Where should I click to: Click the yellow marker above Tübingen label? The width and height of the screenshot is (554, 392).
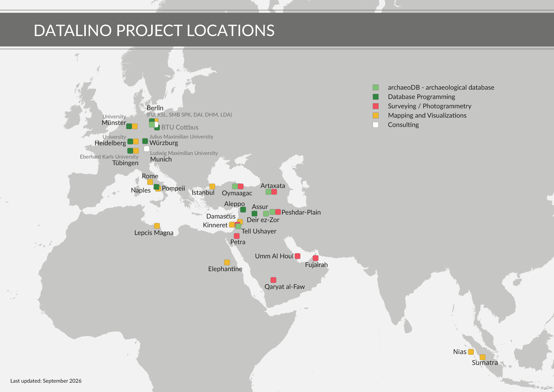tap(136, 151)
